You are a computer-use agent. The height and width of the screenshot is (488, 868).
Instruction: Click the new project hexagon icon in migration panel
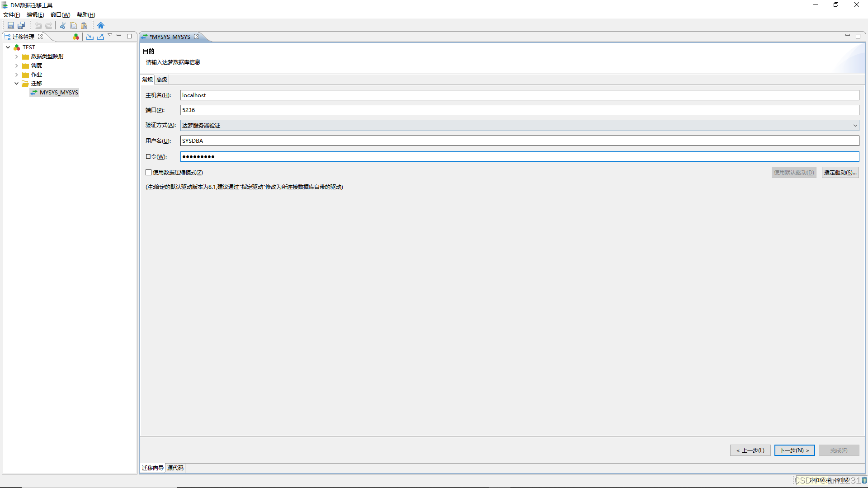[76, 37]
